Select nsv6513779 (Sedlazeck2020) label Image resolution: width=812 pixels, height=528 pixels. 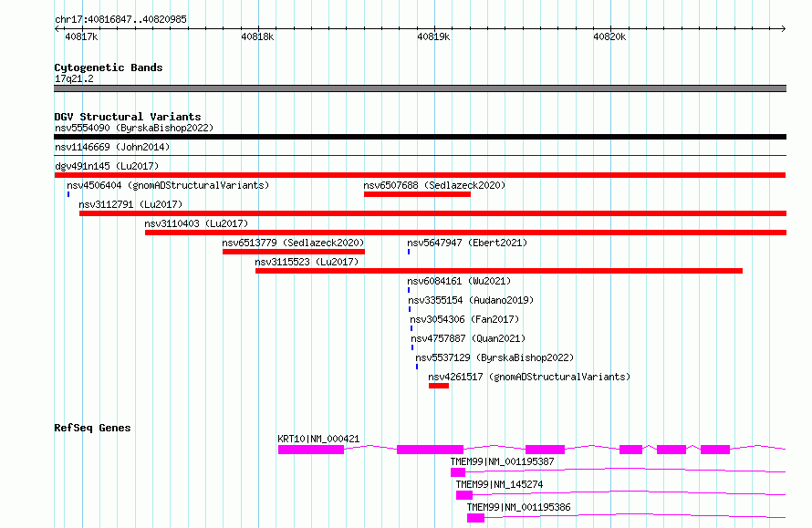(293, 243)
